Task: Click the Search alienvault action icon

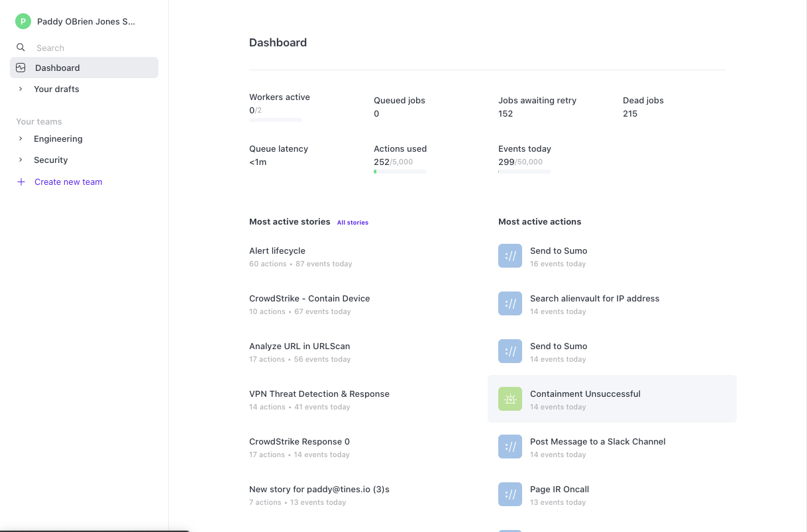Action: pyautogui.click(x=510, y=303)
